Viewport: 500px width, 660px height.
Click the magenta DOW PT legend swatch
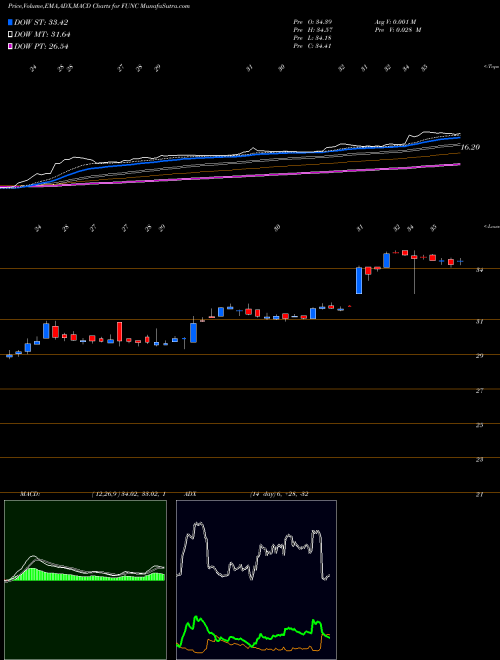point(10,46)
